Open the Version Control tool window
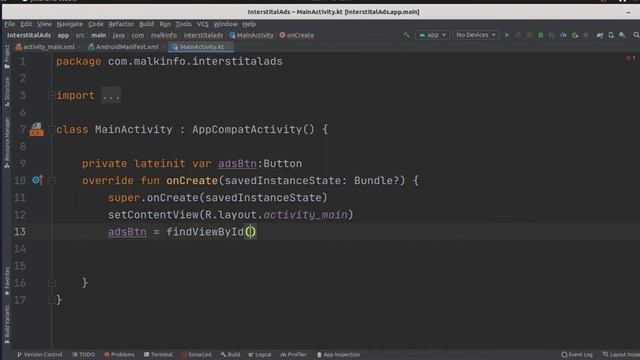Viewport: 640px width, 360px height. pos(40,355)
